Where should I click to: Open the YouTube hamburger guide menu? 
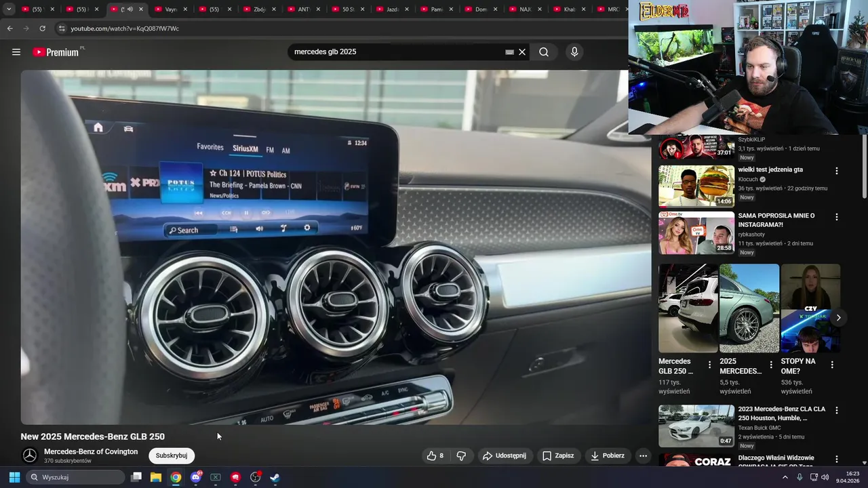[x=16, y=52]
